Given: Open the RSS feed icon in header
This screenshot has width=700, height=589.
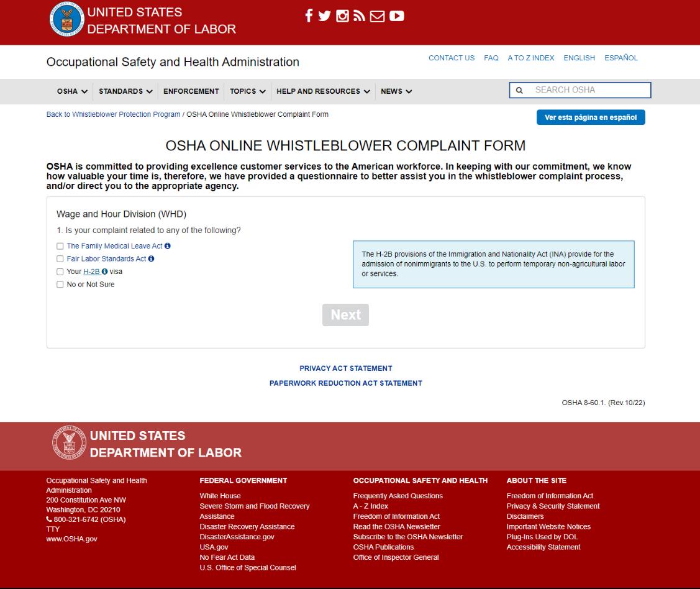Looking at the screenshot, I should pyautogui.click(x=359, y=16).
